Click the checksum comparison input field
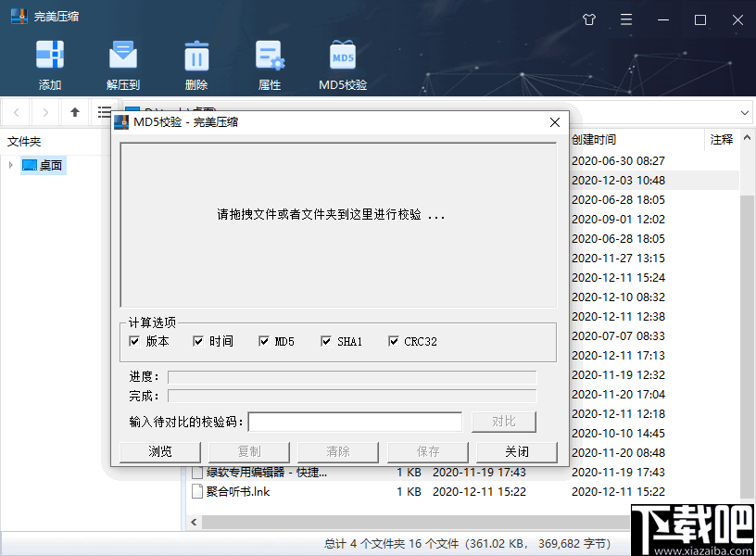Image resolution: width=756 pixels, height=556 pixels. coord(356,422)
